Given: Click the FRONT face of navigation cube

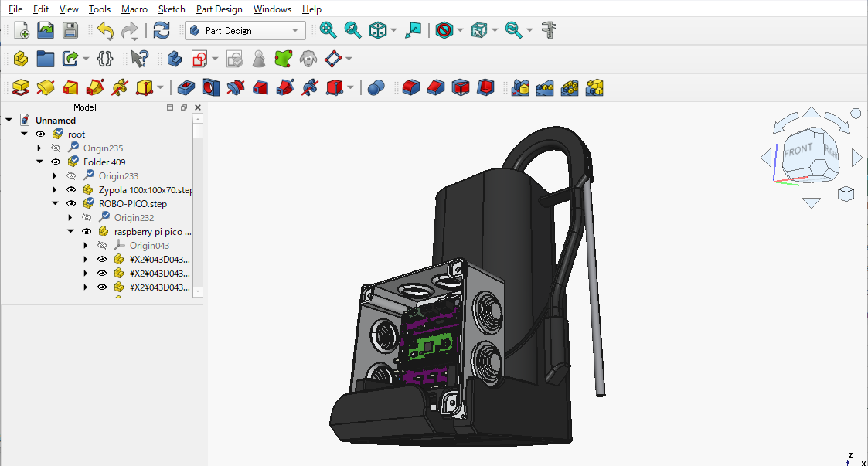Looking at the screenshot, I should pyautogui.click(x=798, y=150).
